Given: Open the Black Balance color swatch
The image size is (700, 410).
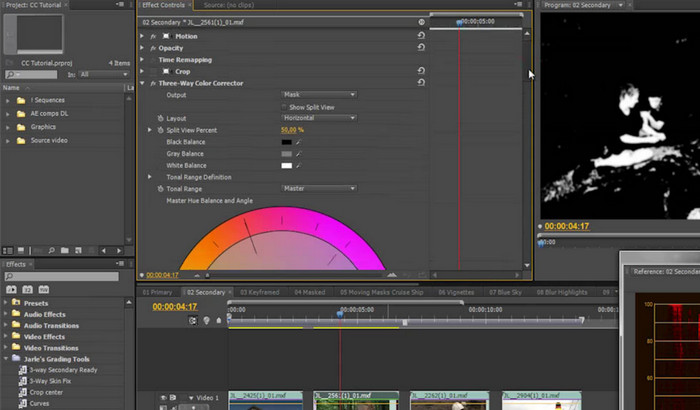Looking at the screenshot, I should [x=287, y=142].
